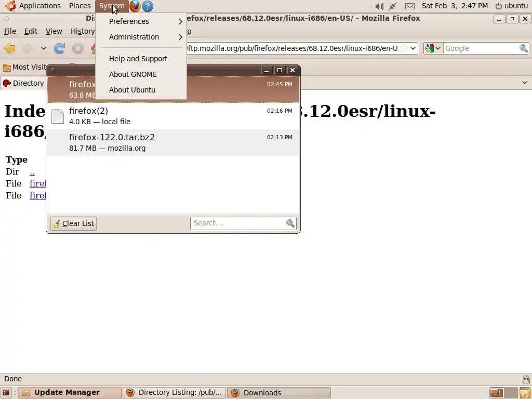Select the firefox-122.0.tar.bz2 download entry

click(x=173, y=142)
